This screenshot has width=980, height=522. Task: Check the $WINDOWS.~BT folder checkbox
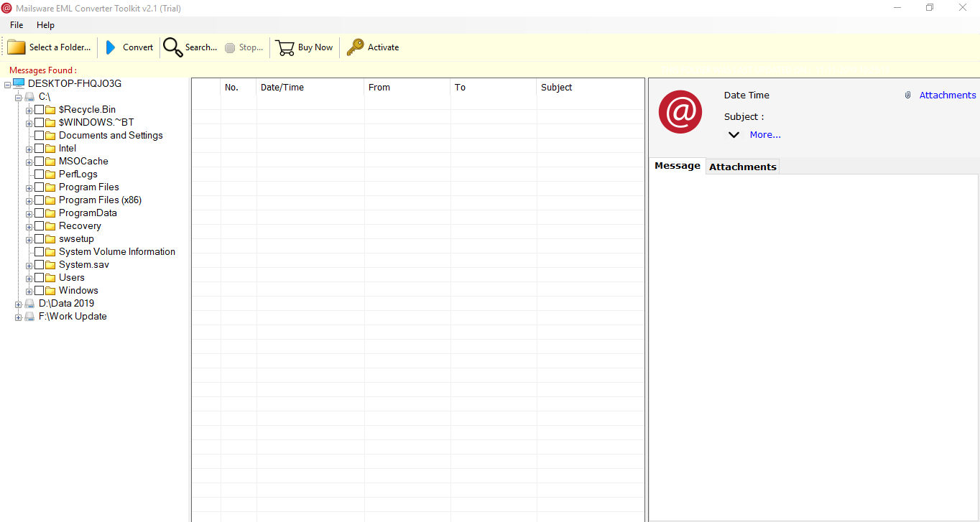[x=39, y=123]
